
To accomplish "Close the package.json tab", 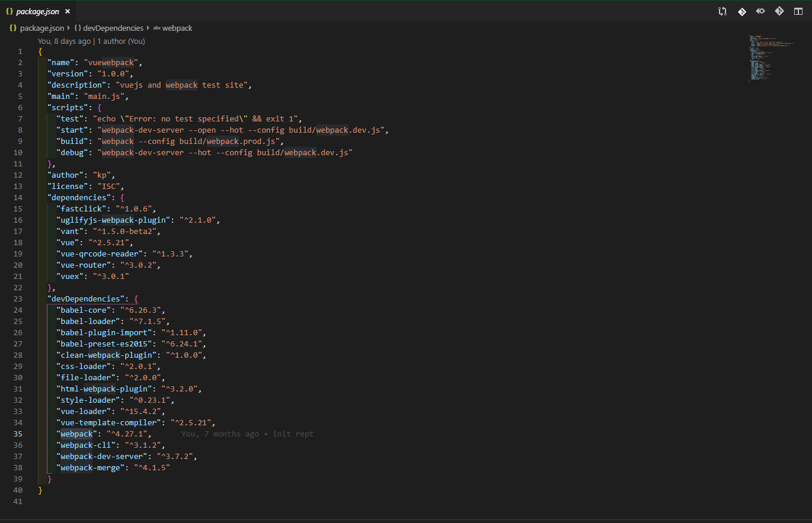I will (67, 11).
